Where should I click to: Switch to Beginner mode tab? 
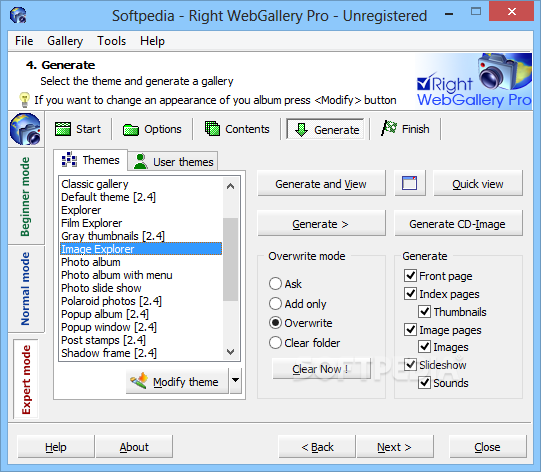26,196
